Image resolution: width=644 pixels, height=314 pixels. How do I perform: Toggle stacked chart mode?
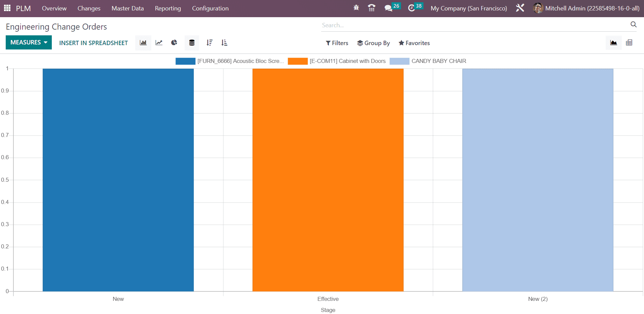pos(192,43)
